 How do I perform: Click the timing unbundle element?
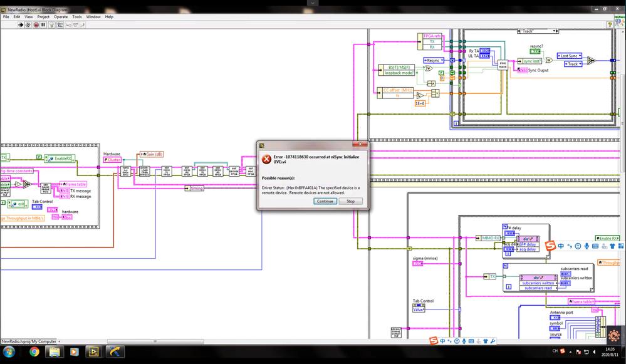point(194,189)
